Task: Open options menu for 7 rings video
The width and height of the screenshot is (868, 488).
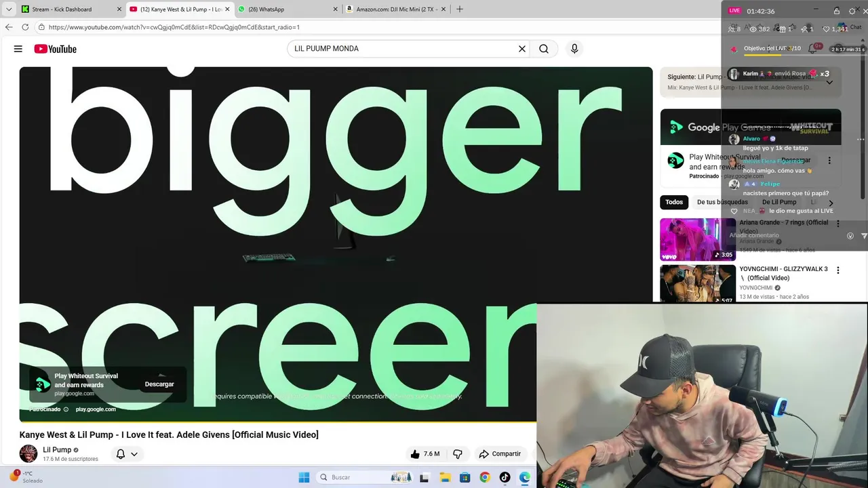Action: [x=838, y=224]
